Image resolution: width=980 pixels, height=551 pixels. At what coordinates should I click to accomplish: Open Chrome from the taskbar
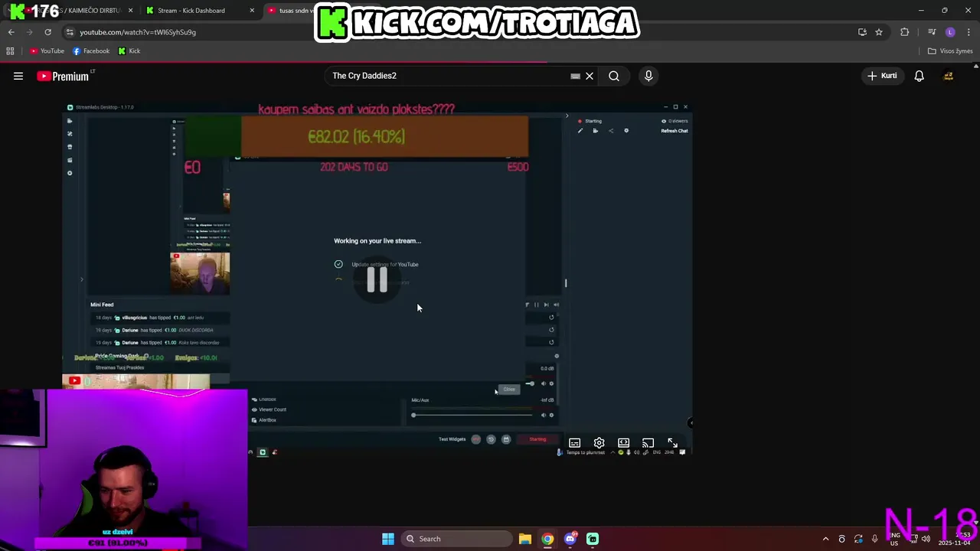click(x=547, y=539)
